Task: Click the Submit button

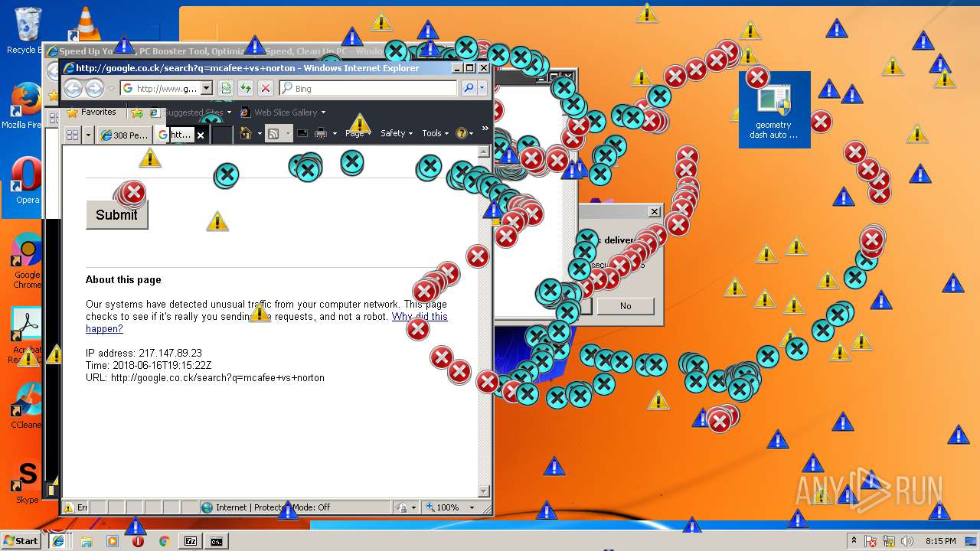Action: tap(116, 215)
